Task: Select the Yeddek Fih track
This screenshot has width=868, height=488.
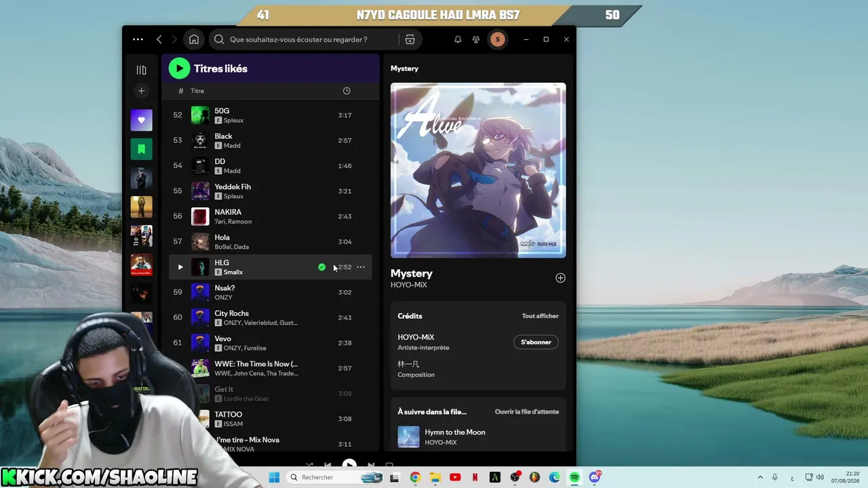Action: [x=271, y=191]
